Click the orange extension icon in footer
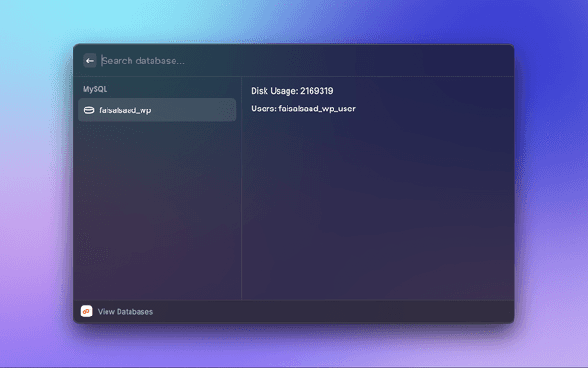 [x=86, y=311]
